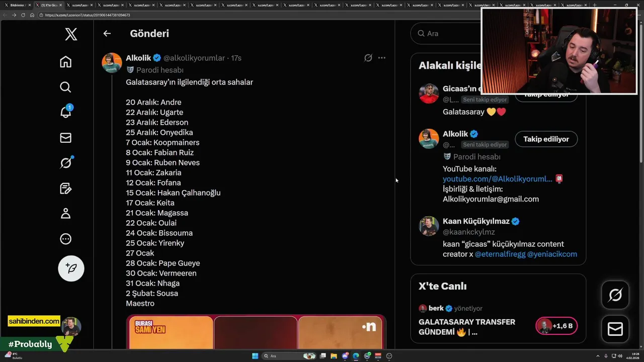
Task: Select the active (1) X'te browser tab
Action: click(50, 5)
